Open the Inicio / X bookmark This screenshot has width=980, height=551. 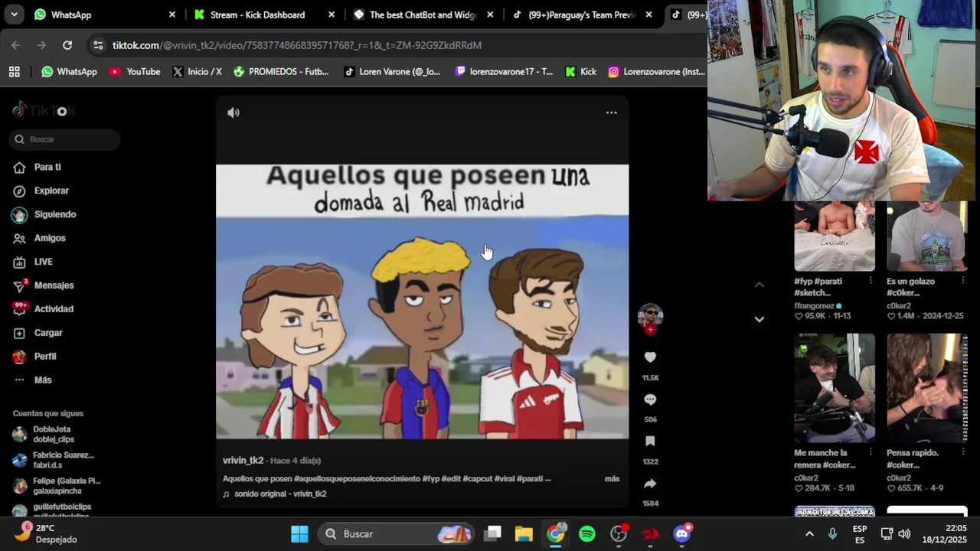coord(198,72)
